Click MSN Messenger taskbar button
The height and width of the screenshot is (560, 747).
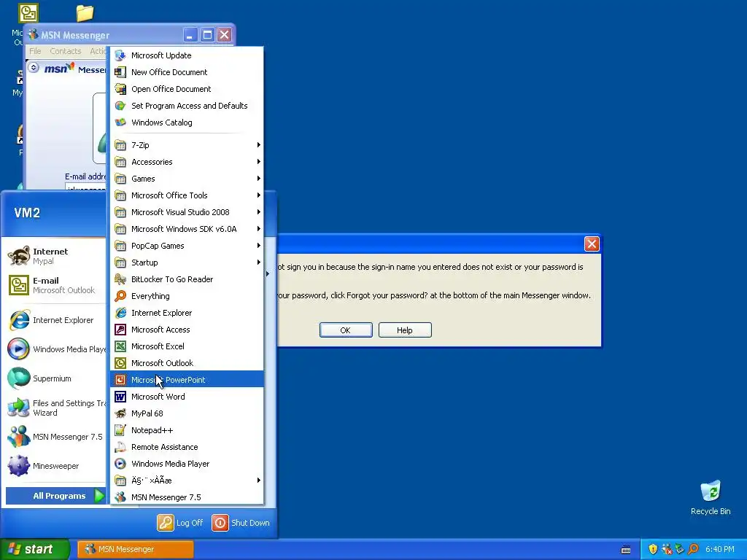tap(135, 550)
